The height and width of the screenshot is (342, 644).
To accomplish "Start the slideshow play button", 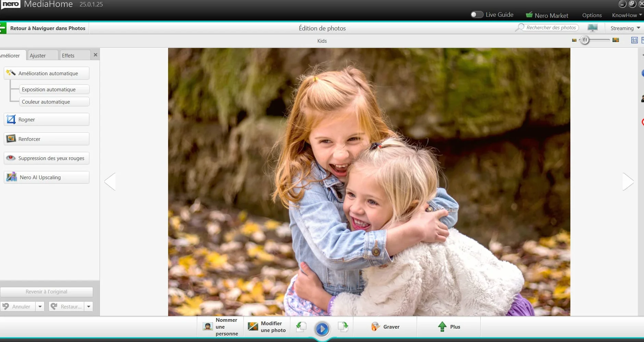I will click(322, 329).
